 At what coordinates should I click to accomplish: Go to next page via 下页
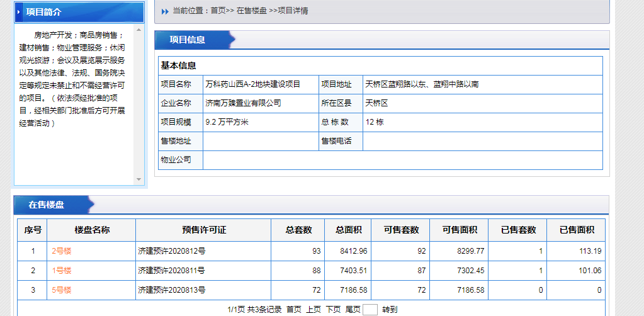(333, 310)
